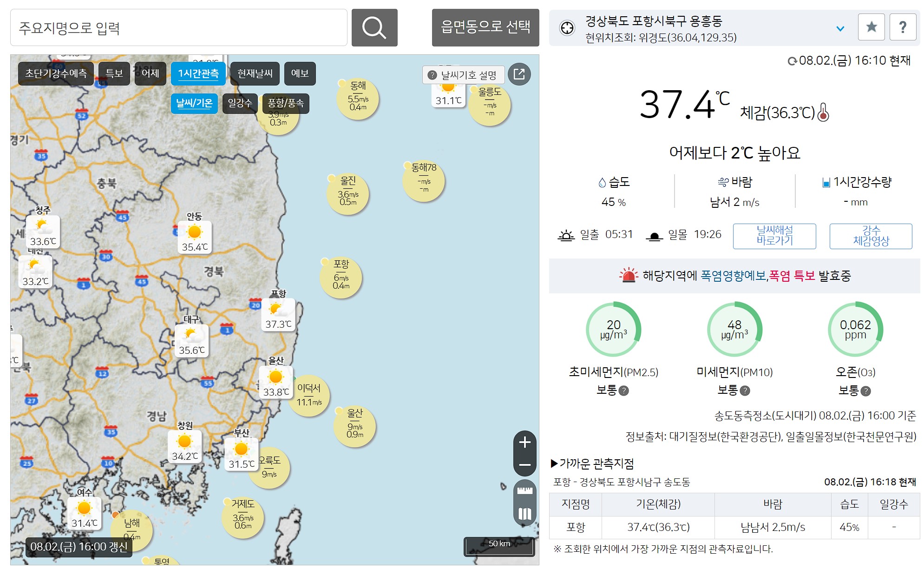Switch to the 예보 tab
Viewport: 924px width, 576px height.
[300, 73]
